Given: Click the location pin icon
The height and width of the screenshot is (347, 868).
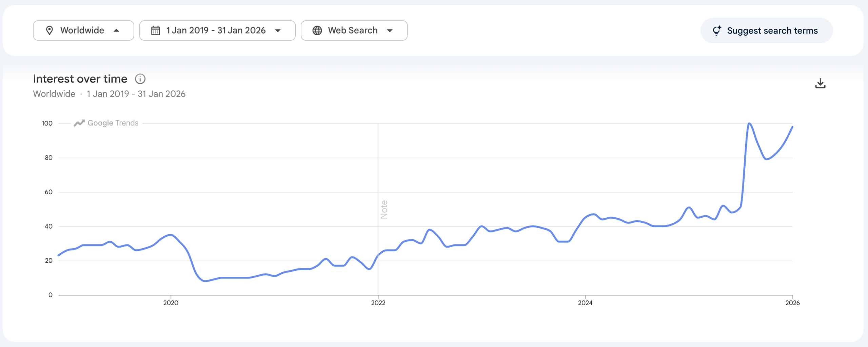Looking at the screenshot, I should pos(50,31).
